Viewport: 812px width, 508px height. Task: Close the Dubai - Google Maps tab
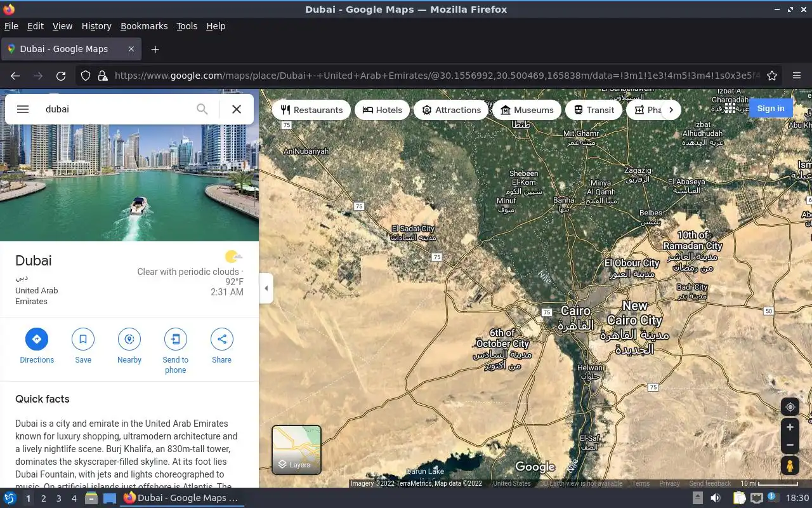[x=131, y=49]
